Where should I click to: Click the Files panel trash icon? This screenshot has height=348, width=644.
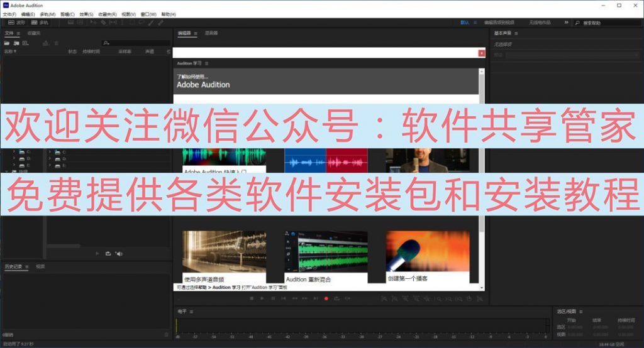point(56,43)
